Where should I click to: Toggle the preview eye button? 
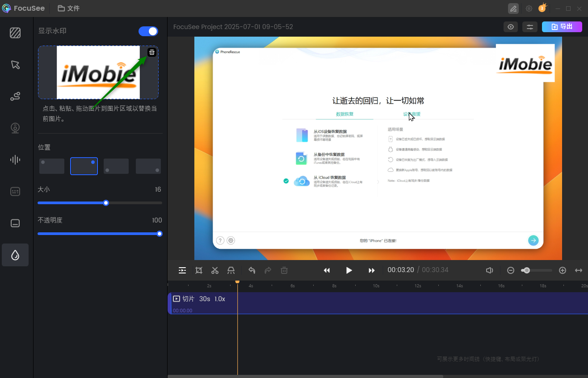point(511,27)
